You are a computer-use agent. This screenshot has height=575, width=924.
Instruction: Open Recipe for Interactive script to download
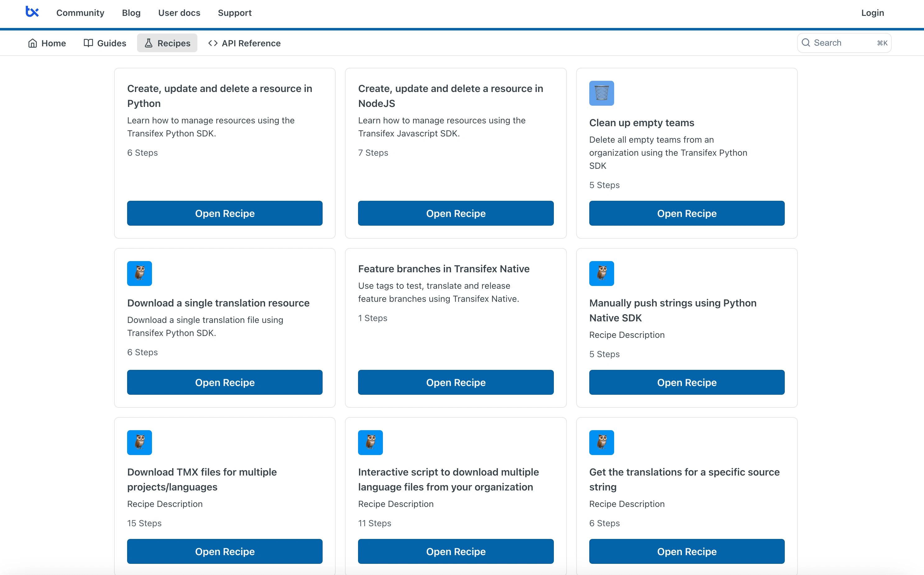(456, 551)
